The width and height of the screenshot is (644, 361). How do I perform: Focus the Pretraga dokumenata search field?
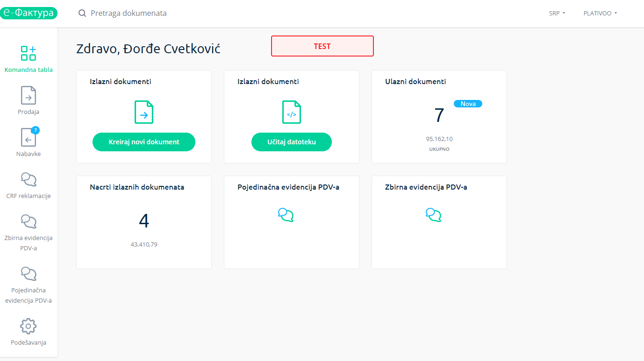click(129, 13)
